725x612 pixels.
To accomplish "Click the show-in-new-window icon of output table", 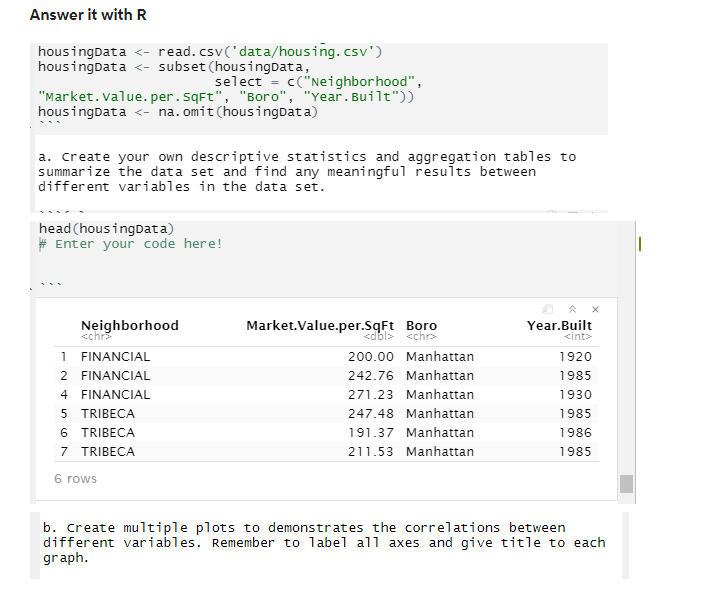I will pyautogui.click(x=547, y=309).
